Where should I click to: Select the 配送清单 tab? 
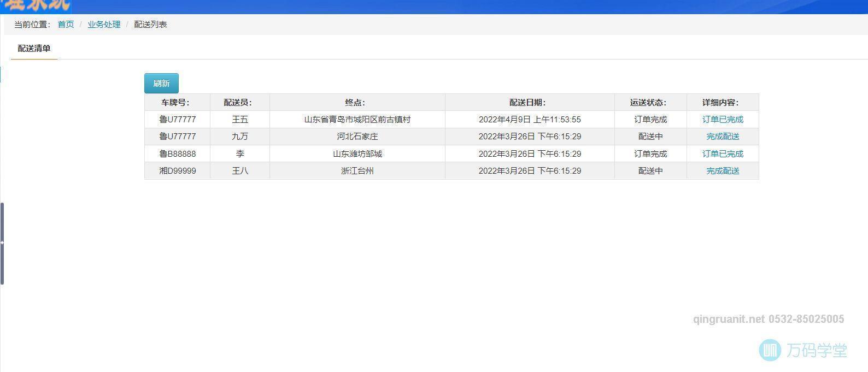click(x=34, y=48)
